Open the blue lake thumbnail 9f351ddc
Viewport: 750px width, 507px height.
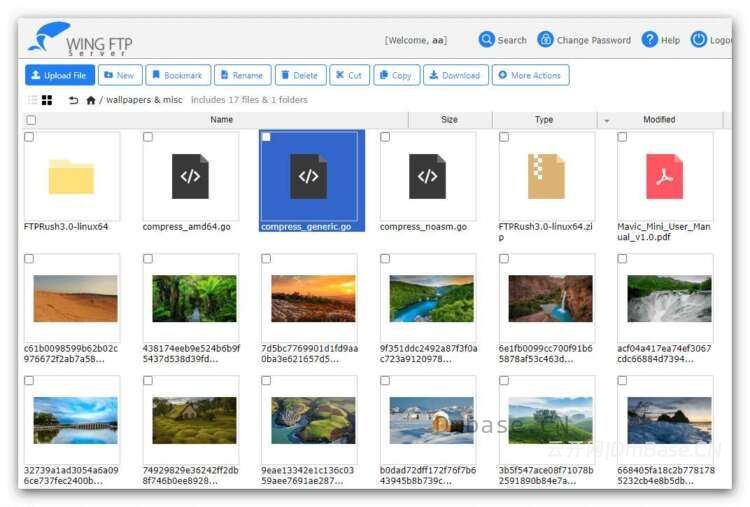[431, 298]
